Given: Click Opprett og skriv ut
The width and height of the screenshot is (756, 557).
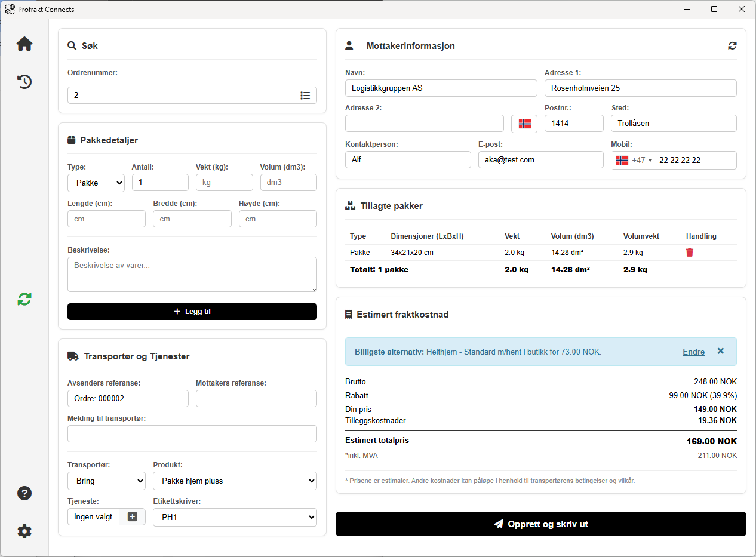Looking at the screenshot, I should point(540,524).
